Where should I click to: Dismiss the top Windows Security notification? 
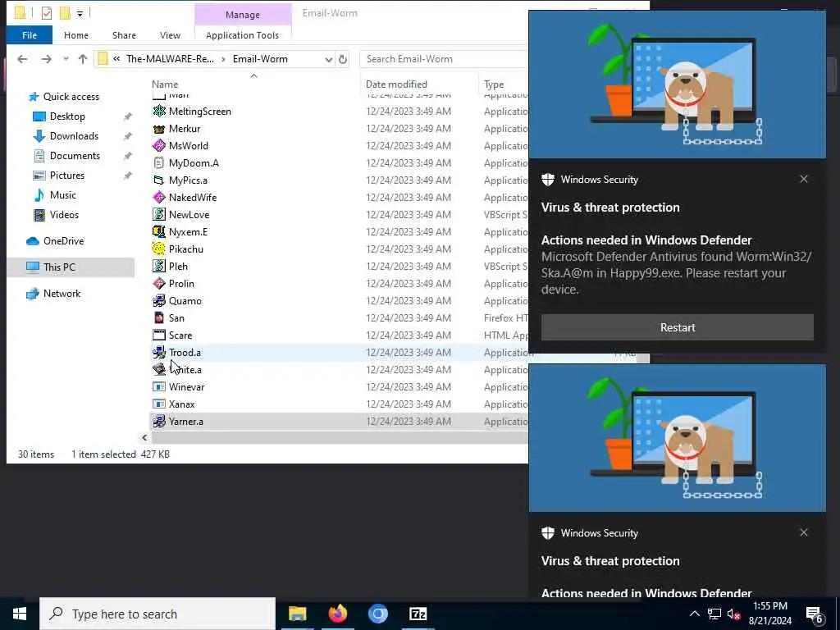[x=804, y=179]
